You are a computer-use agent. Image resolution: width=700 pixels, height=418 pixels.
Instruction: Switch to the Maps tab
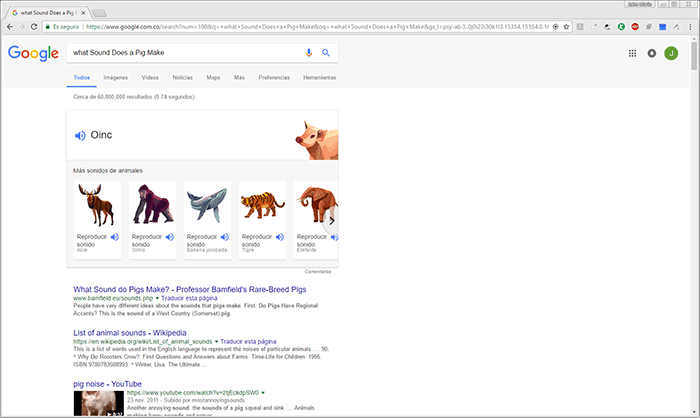click(x=213, y=78)
